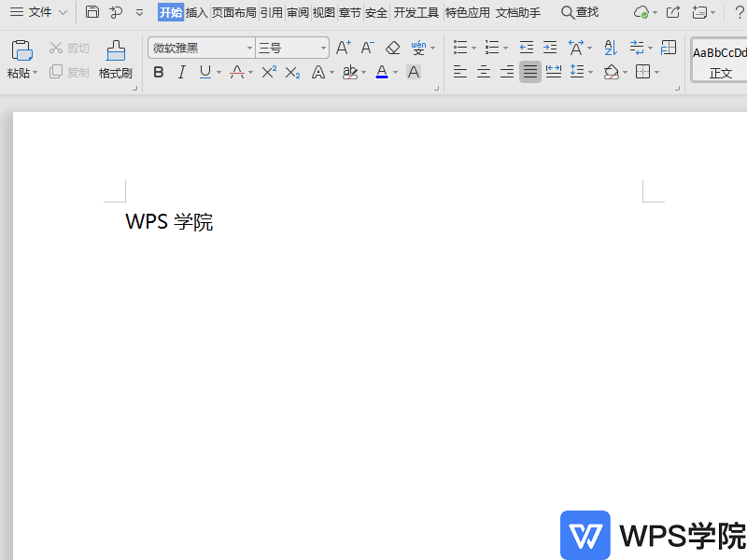747x560 pixels.
Task: Toggle underline on selected text
Action: coord(204,72)
